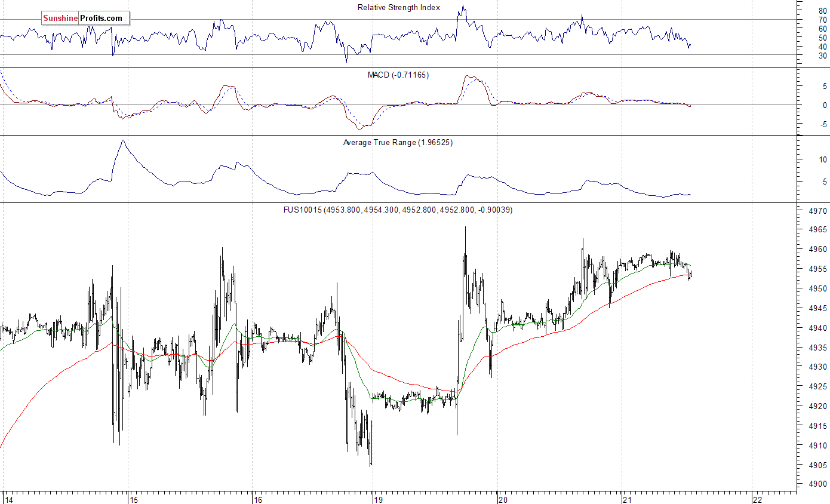830x504 pixels.
Task: Click the RSI axis value 50
Action: point(823,38)
